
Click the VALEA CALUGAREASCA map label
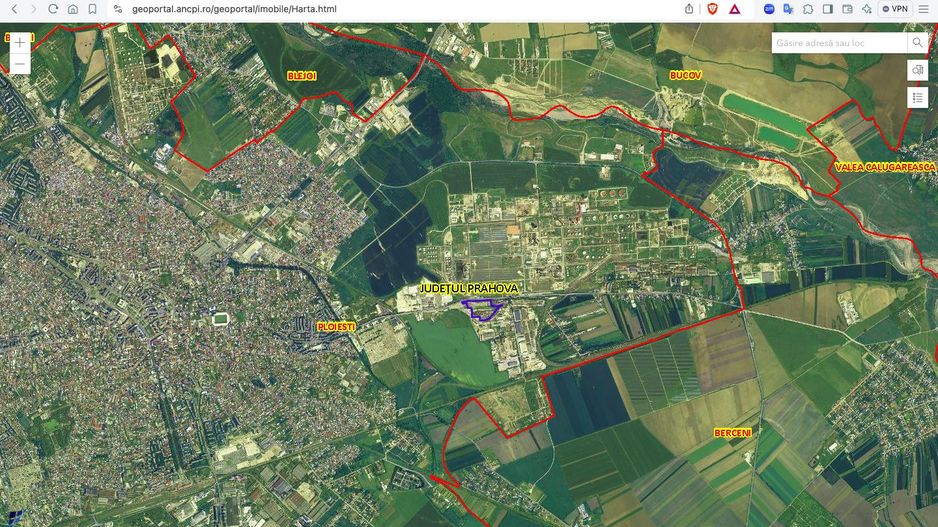point(884,167)
